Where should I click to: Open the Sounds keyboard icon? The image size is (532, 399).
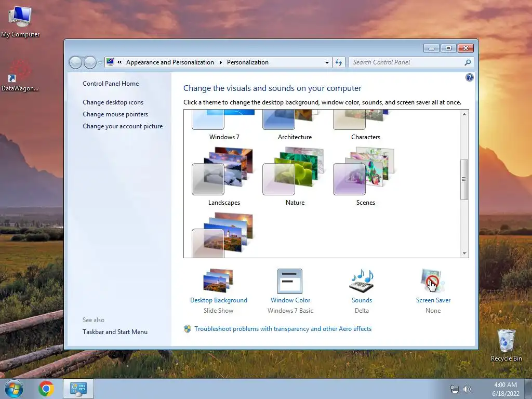pos(362,281)
